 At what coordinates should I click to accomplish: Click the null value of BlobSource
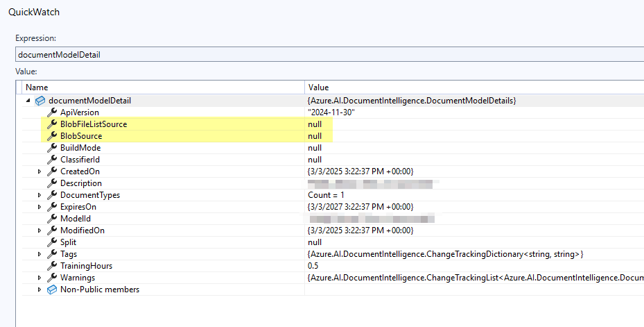tap(315, 136)
